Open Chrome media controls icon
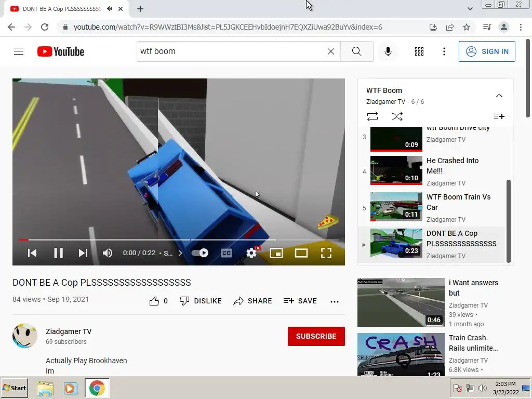This screenshot has width=532, height=399. [x=487, y=27]
